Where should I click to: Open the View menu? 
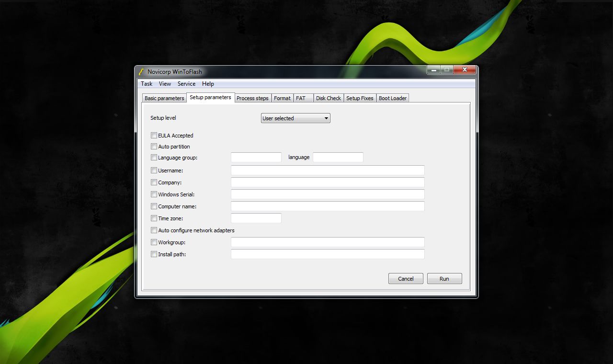coord(165,84)
